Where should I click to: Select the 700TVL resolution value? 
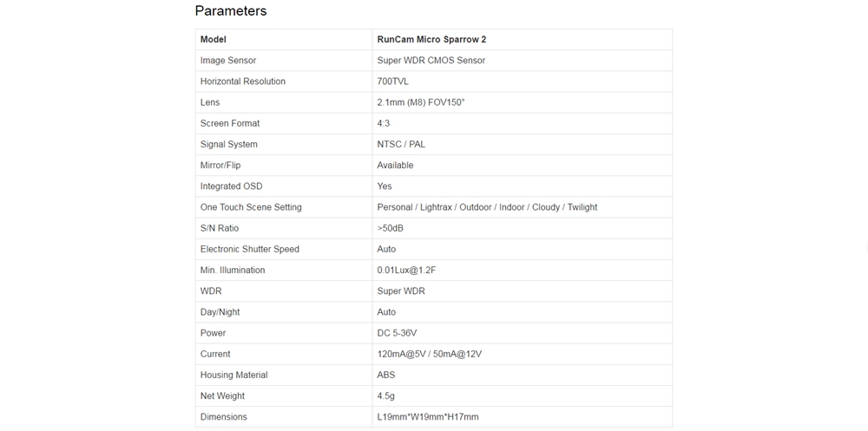pos(392,82)
